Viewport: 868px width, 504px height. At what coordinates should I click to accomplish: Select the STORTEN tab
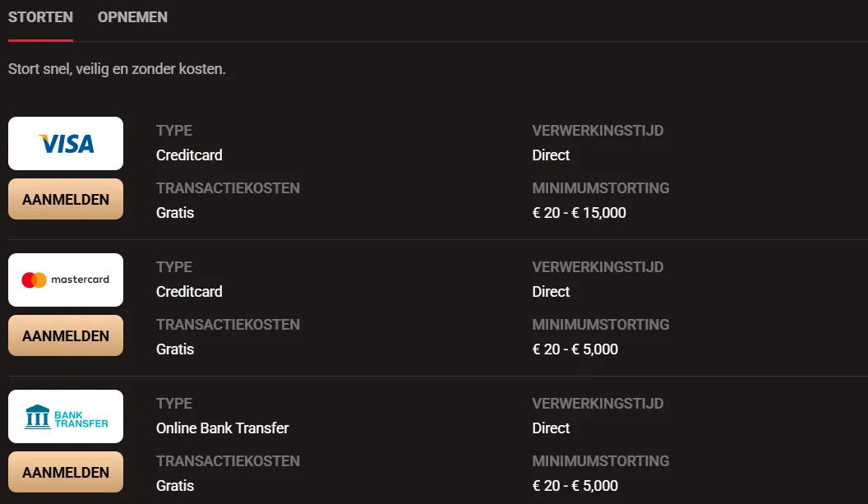tap(39, 16)
